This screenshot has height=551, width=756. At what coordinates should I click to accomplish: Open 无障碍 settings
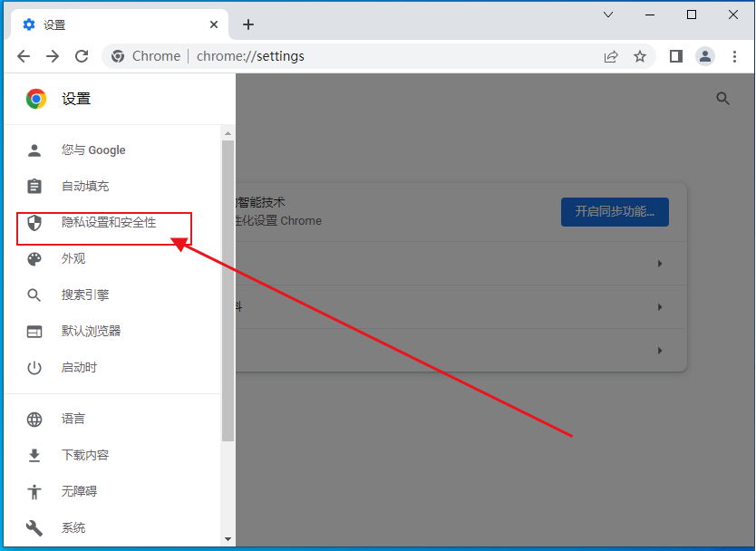111,492
